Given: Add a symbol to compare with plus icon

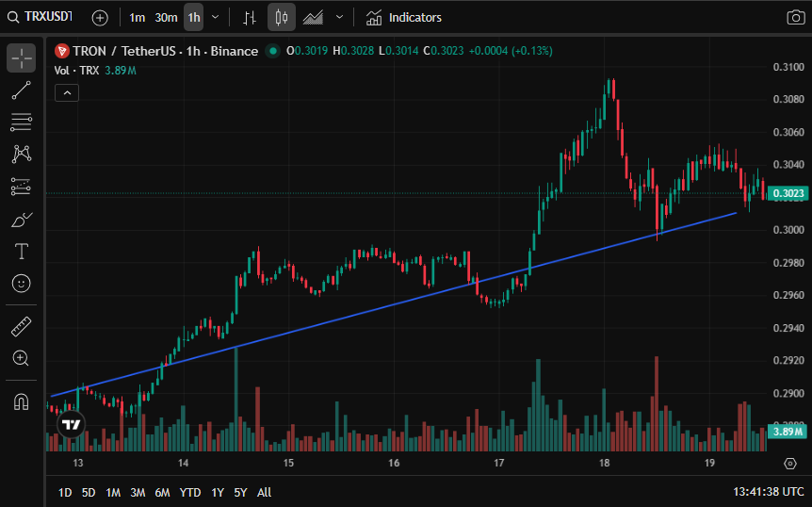Looking at the screenshot, I should 100,18.
